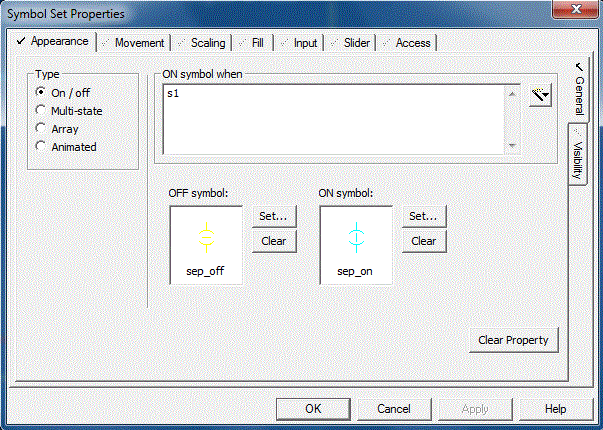Select the Multi-state type option
This screenshot has height=430, width=603.
(41, 111)
